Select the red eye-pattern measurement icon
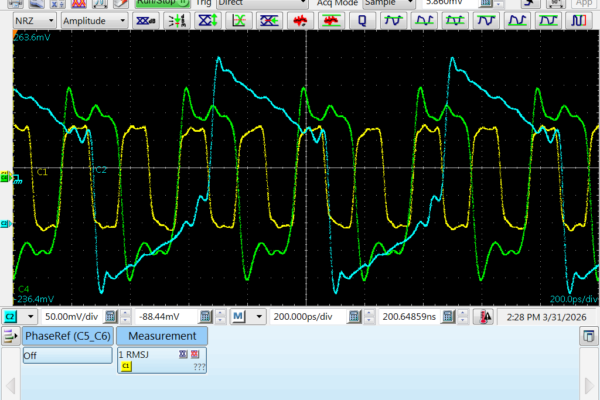The height and width of the screenshot is (400, 600). (300, 20)
